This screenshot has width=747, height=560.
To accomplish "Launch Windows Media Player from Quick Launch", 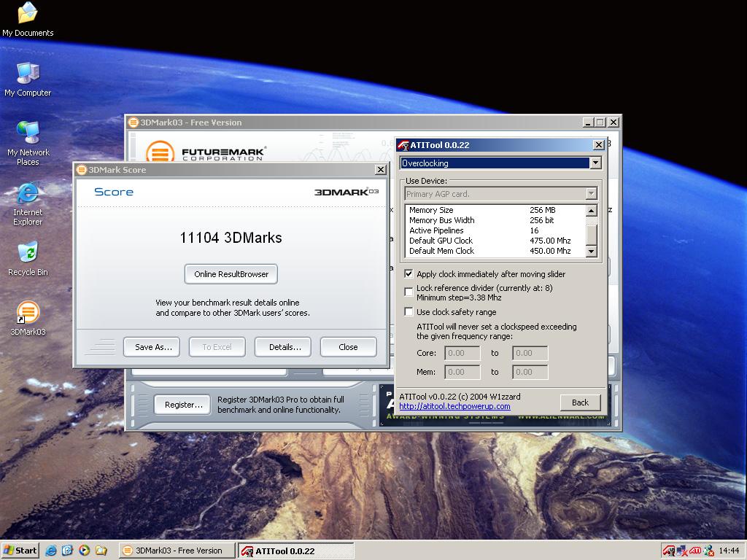I will coord(84,551).
